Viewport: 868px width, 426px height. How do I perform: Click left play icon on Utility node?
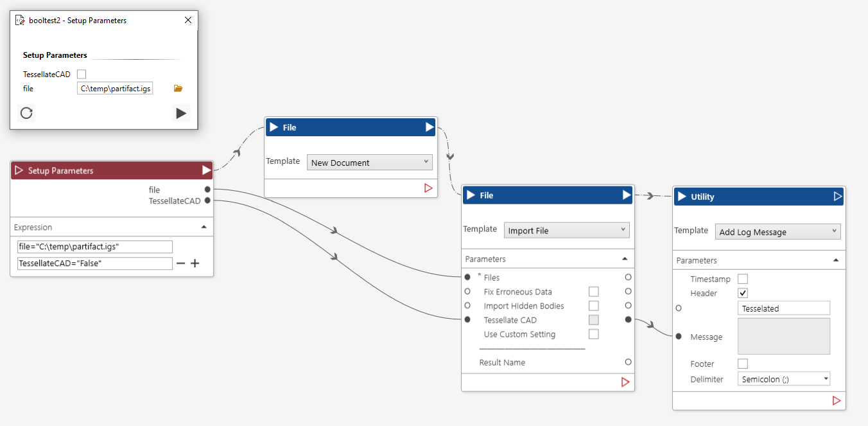[x=682, y=197]
